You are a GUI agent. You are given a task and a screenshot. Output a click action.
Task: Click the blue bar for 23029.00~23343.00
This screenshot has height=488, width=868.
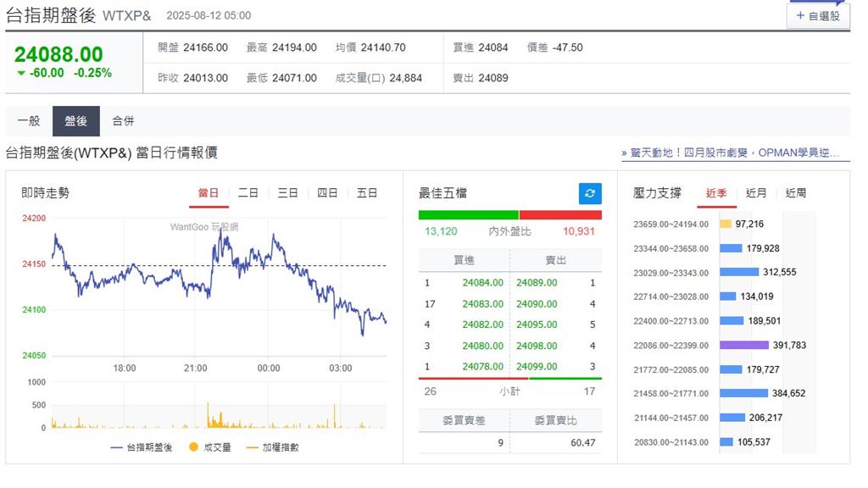tap(739, 272)
